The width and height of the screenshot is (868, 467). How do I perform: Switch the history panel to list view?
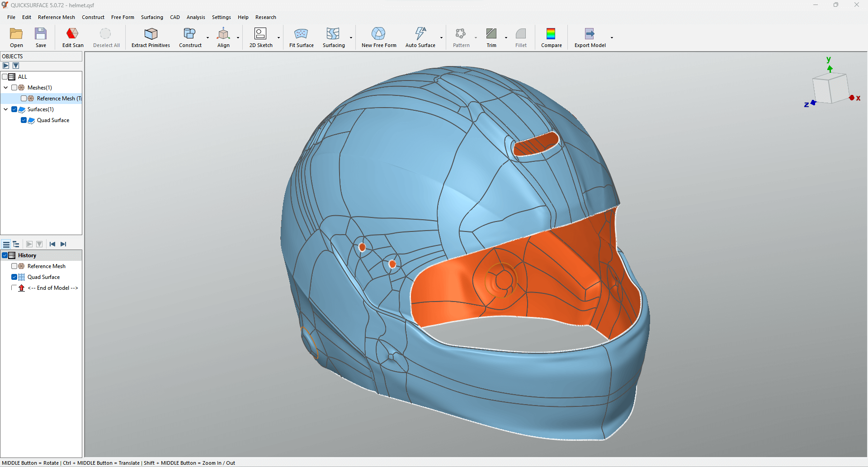[6, 244]
